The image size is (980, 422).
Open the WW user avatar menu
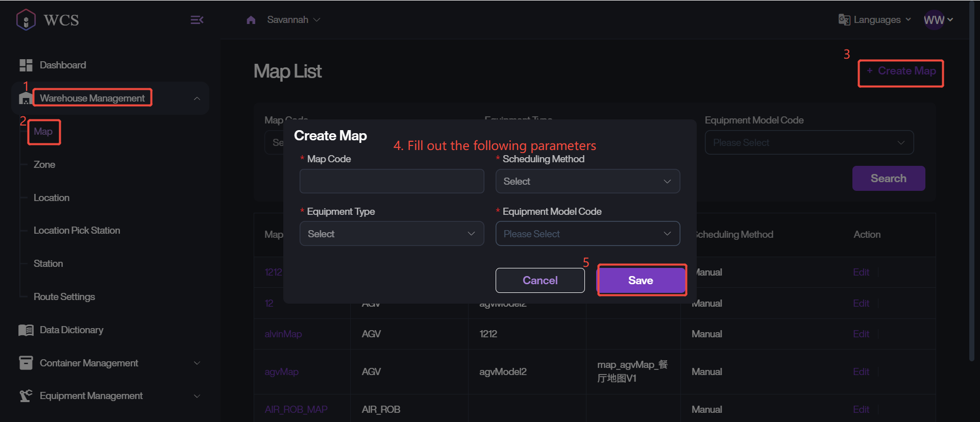point(934,20)
